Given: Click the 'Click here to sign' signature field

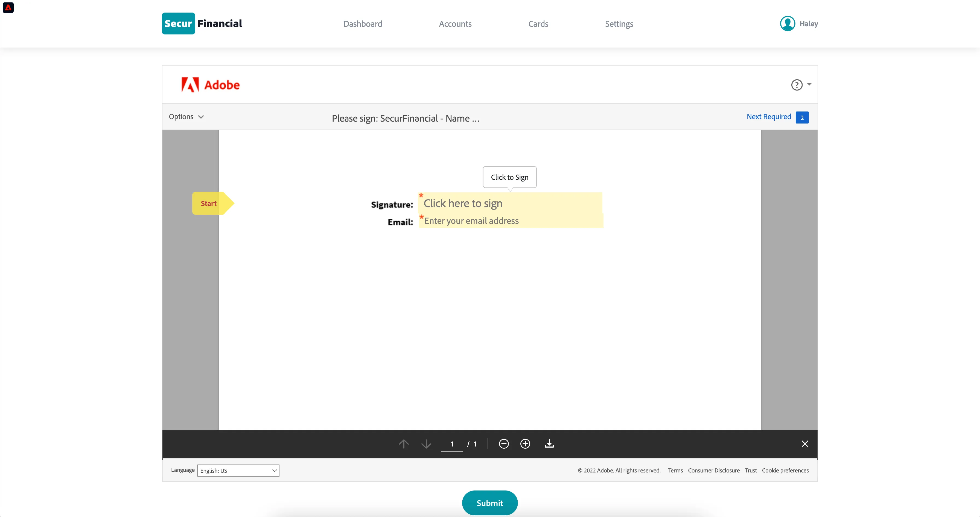Looking at the screenshot, I should click(x=510, y=203).
